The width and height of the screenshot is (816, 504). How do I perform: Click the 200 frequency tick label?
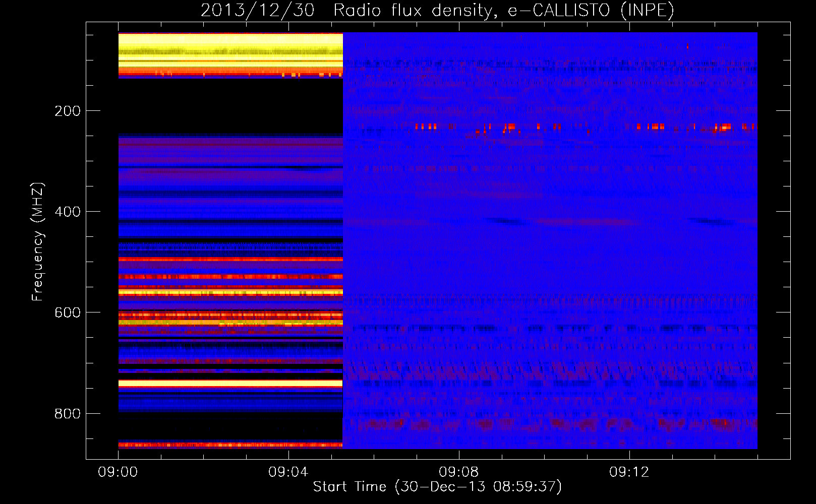68,111
